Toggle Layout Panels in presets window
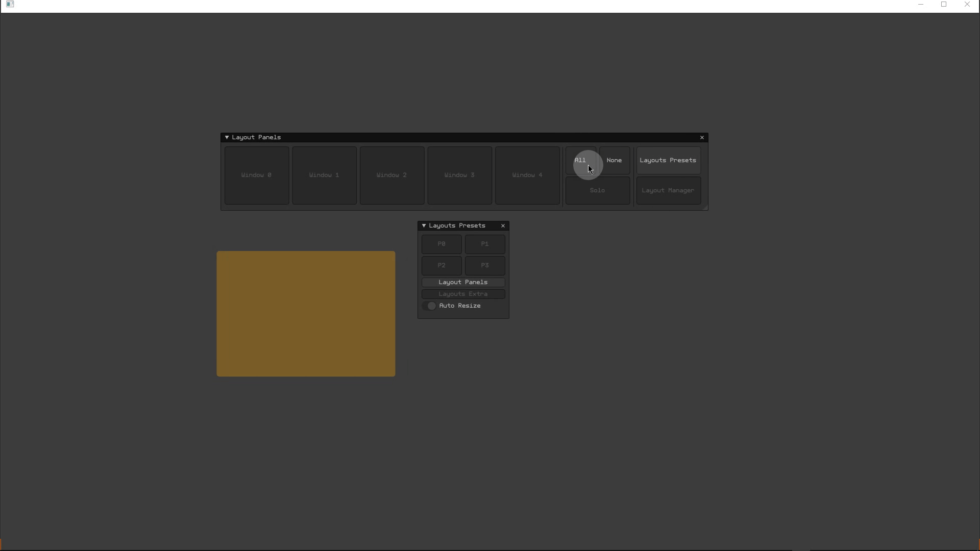 (x=463, y=283)
